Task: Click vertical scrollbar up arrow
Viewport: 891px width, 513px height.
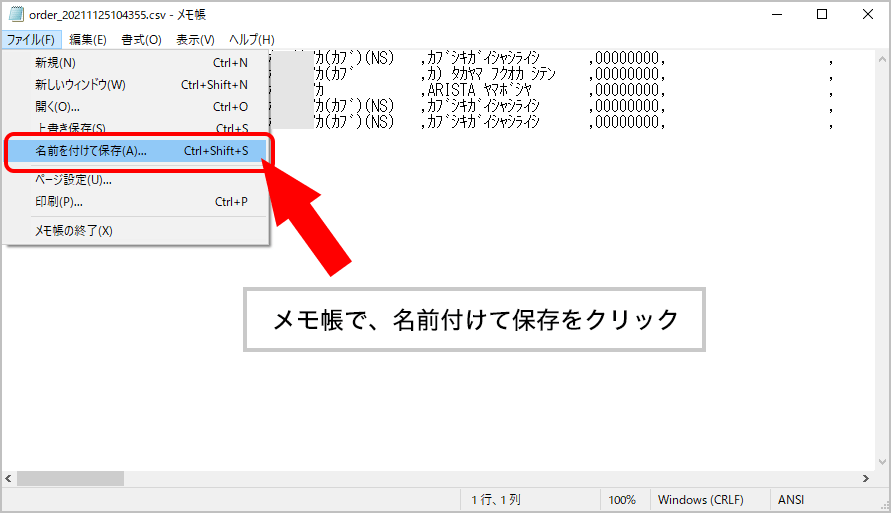Action: click(882, 59)
